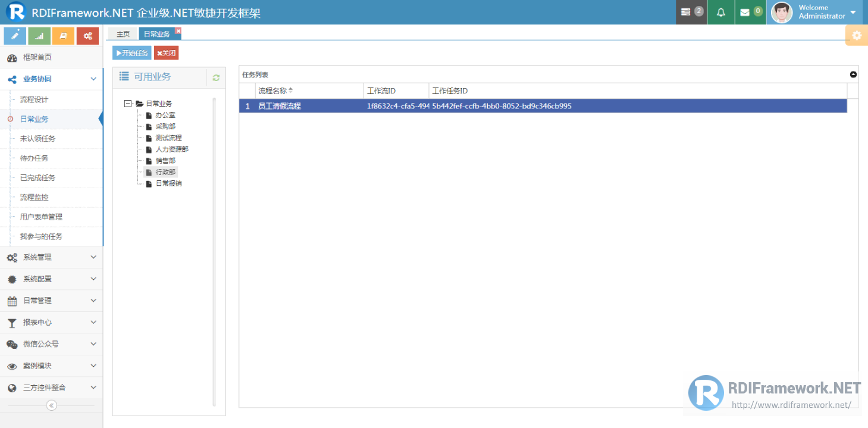
Task: Collapse the left sidebar menu
Action: tap(52, 405)
